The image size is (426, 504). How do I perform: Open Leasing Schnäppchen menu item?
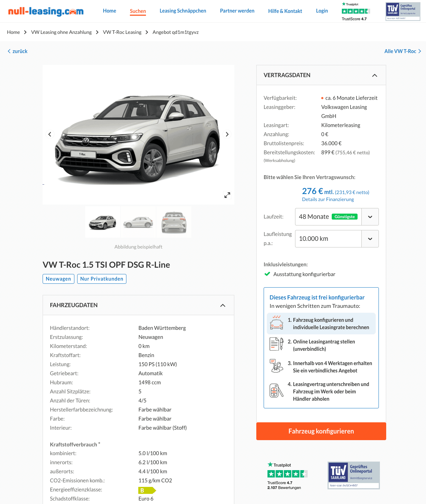pyautogui.click(x=183, y=11)
